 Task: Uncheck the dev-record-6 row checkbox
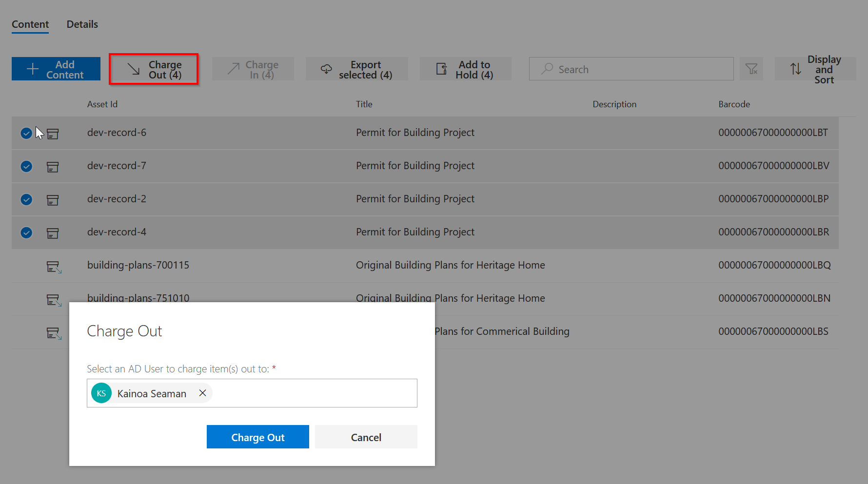[x=26, y=133]
